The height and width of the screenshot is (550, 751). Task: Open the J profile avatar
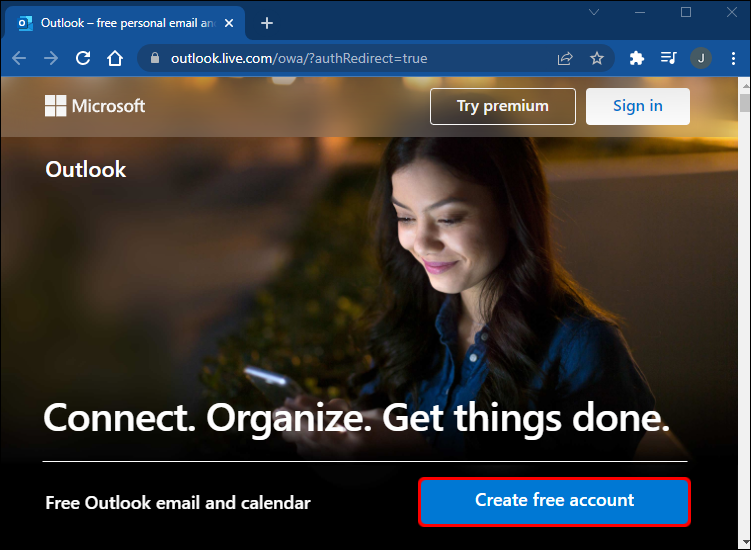click(701, 58)
